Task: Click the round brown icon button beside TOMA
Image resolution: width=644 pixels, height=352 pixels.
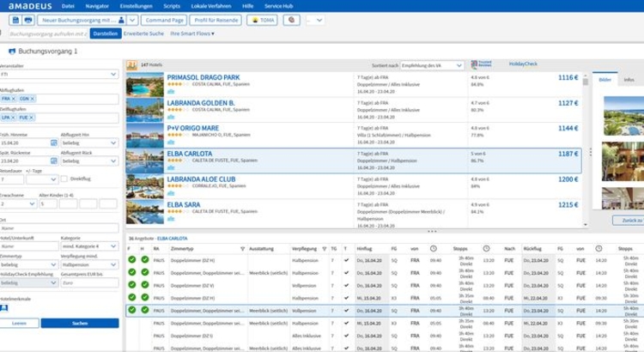Action: click(x=292, y=20)
